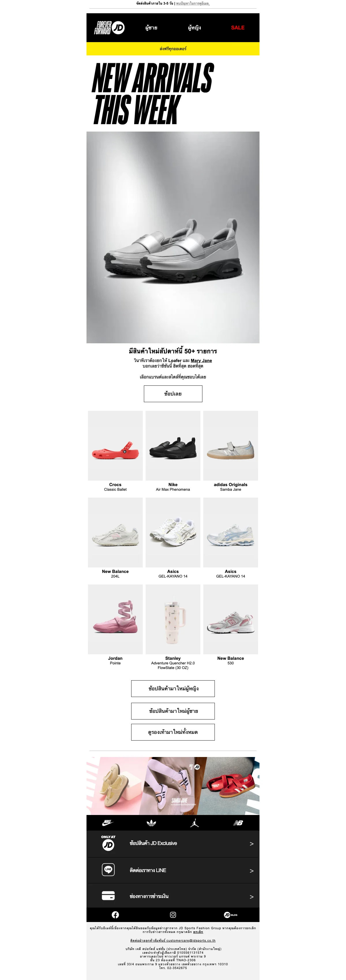346x980 pixels.
Task: Click the LINE chat icon
Action: click(x=108, y=869)
